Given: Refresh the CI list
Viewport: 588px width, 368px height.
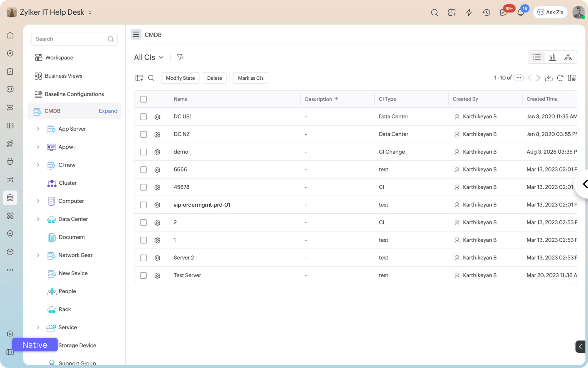Looking at the screenshot, I should (x=560, y=78).
